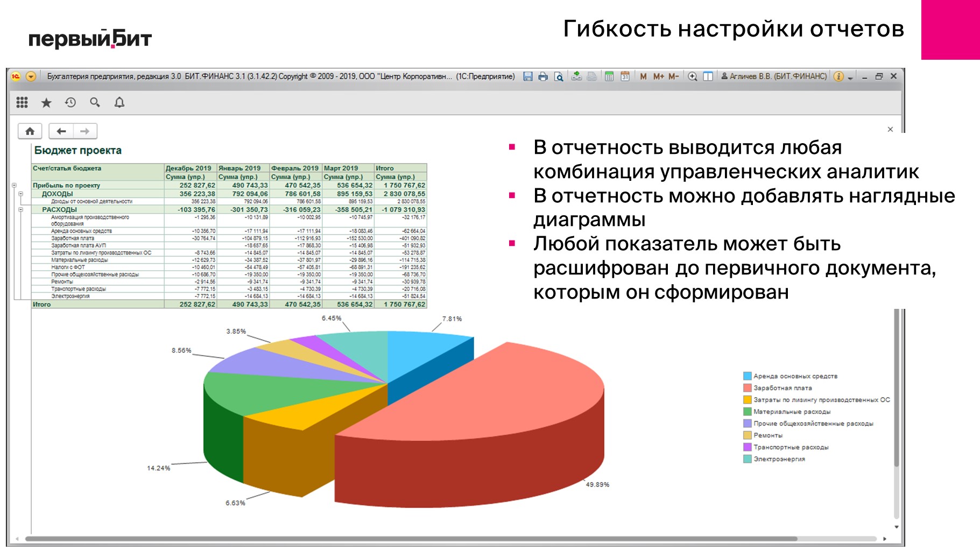Select the РАСХОДЫ row label
980x551 pixels.
click(59, 209)
